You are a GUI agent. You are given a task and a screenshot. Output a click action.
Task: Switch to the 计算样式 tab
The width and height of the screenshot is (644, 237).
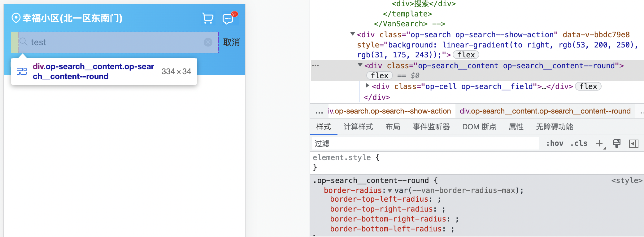click(x=358, y=127)
